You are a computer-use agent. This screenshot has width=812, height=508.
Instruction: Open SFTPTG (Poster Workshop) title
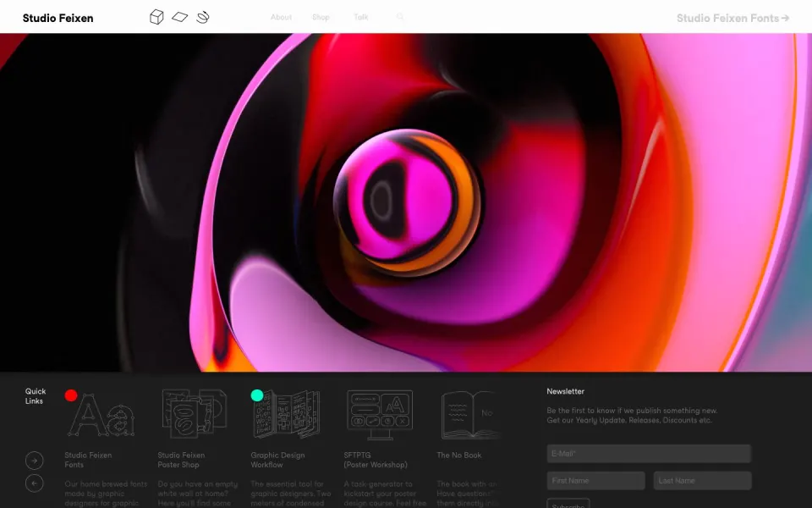[x=376, y=460]
